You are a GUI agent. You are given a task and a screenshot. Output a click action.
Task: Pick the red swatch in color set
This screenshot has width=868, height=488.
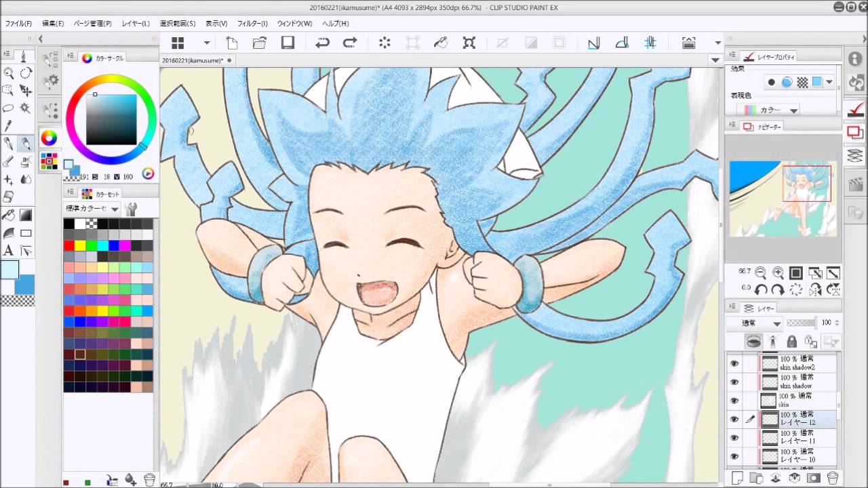[x=69, y=245]
